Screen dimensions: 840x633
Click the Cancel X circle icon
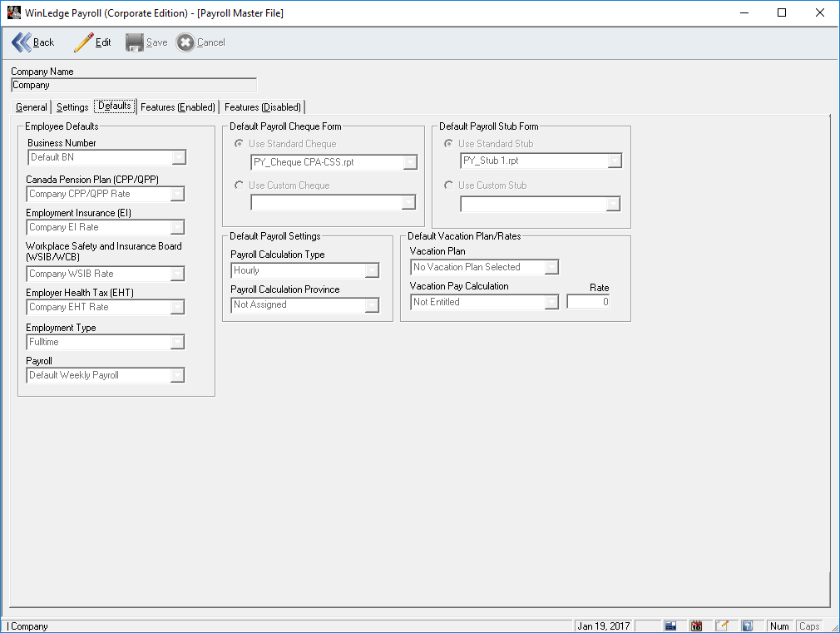point(185,42)
